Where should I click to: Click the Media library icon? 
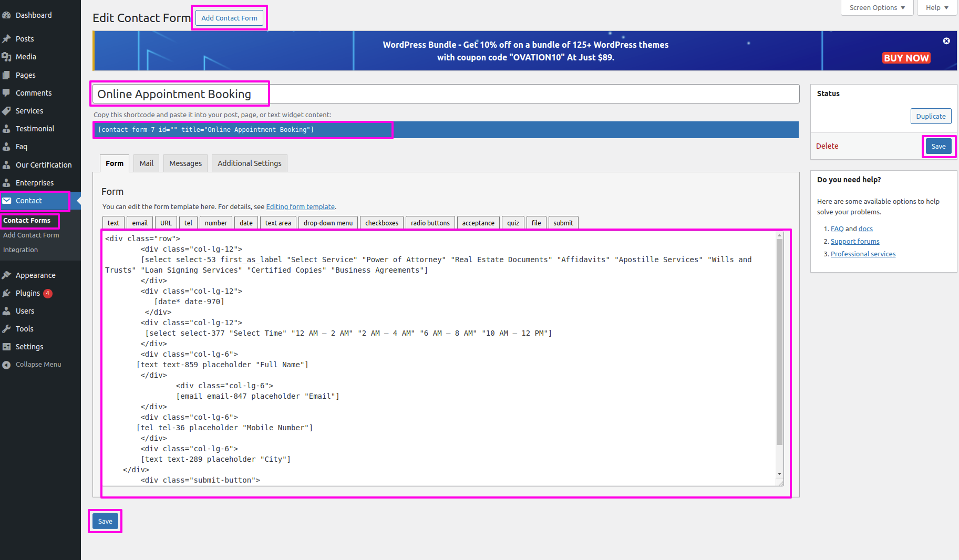[6, 57]
